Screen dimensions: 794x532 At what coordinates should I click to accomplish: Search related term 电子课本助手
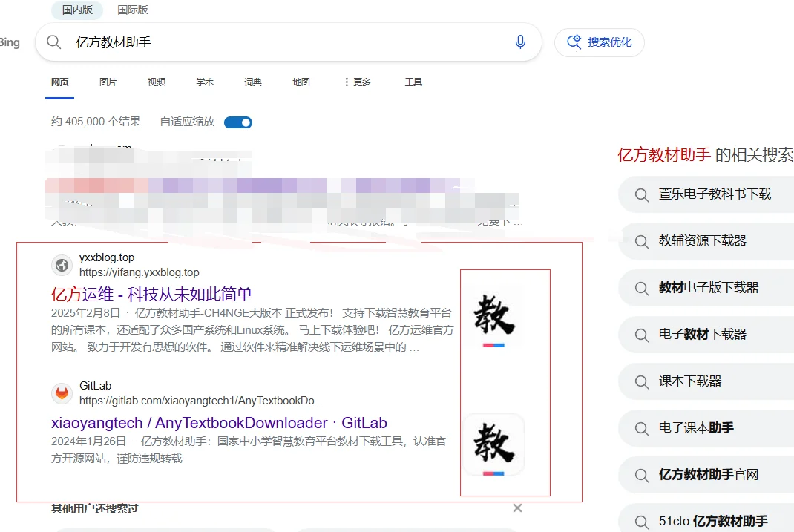point(707,427)
